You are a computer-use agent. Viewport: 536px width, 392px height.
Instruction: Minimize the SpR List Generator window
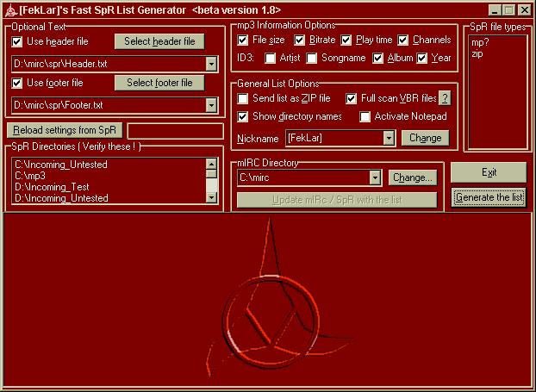(x=495, y=10)
